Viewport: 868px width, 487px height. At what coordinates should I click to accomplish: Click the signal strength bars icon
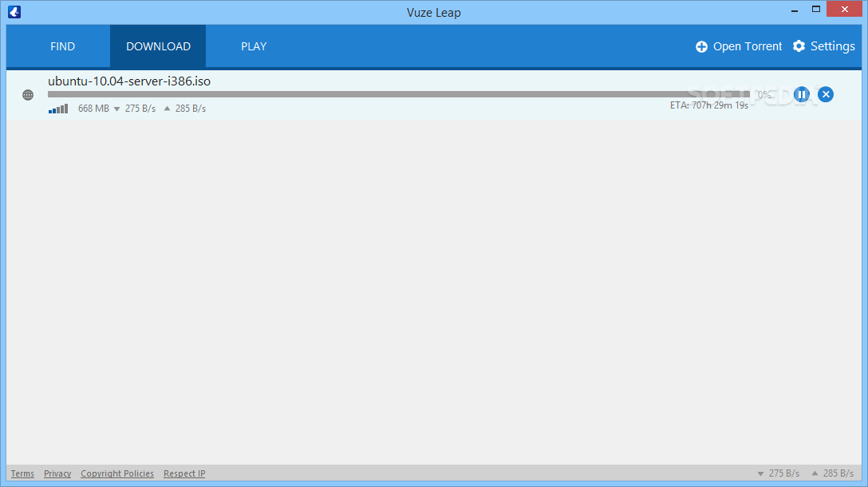click(58, 109)
